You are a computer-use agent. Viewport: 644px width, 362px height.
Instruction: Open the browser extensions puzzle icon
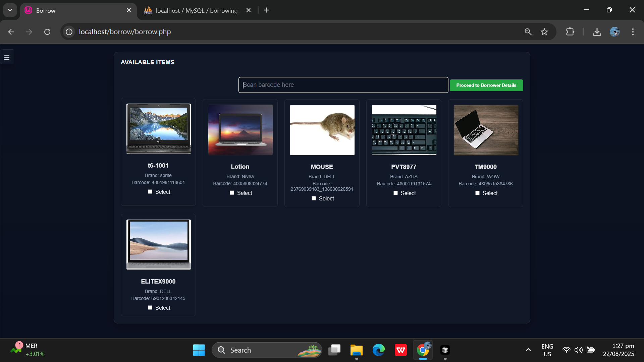click(570, 32)
